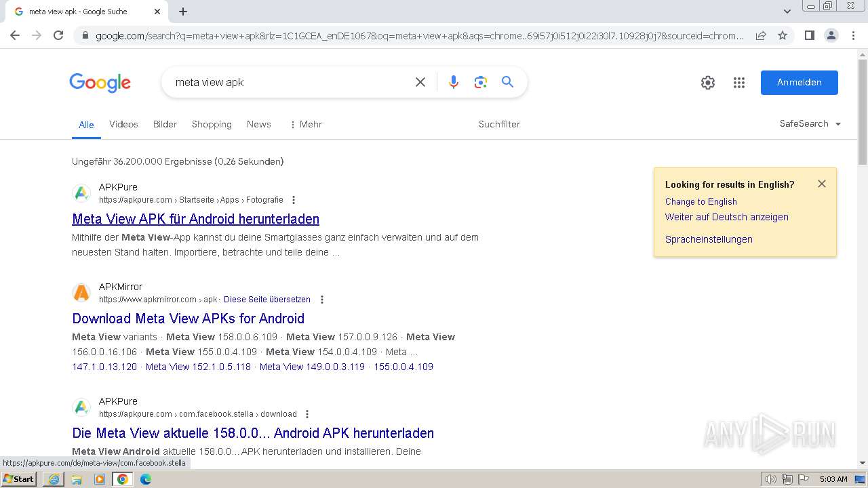868x488 pixels.
Task: Open new tab with plus button
Action: click(183, 12)
